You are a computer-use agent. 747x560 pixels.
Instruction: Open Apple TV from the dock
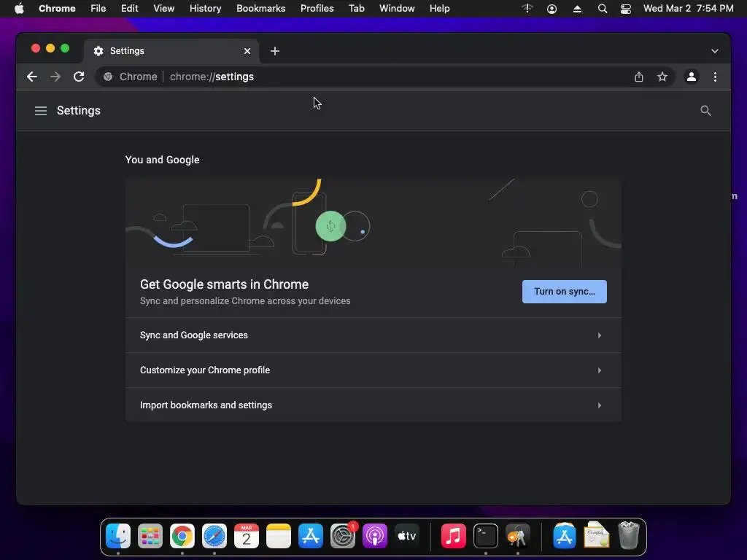pos(407,536)
